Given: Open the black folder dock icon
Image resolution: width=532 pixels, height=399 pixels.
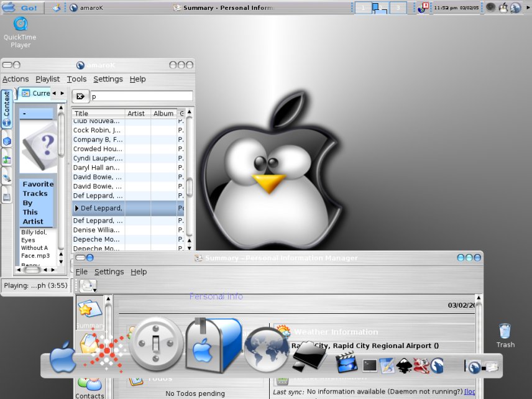Looking at the screenshot, I should 309,355.
